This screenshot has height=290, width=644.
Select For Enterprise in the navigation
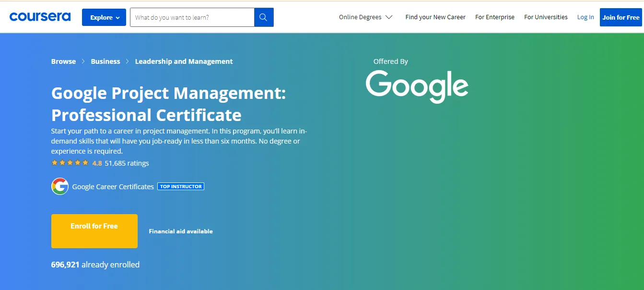coord(494,17)
